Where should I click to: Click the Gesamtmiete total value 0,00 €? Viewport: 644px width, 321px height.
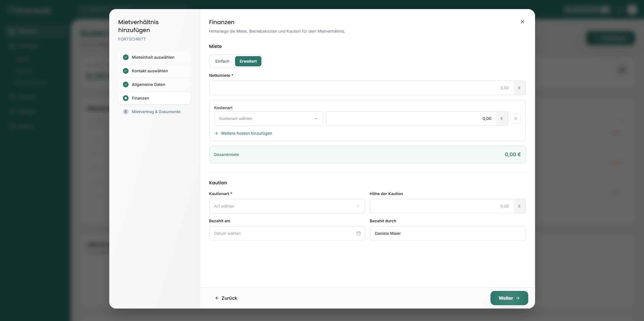click(513, 155)
